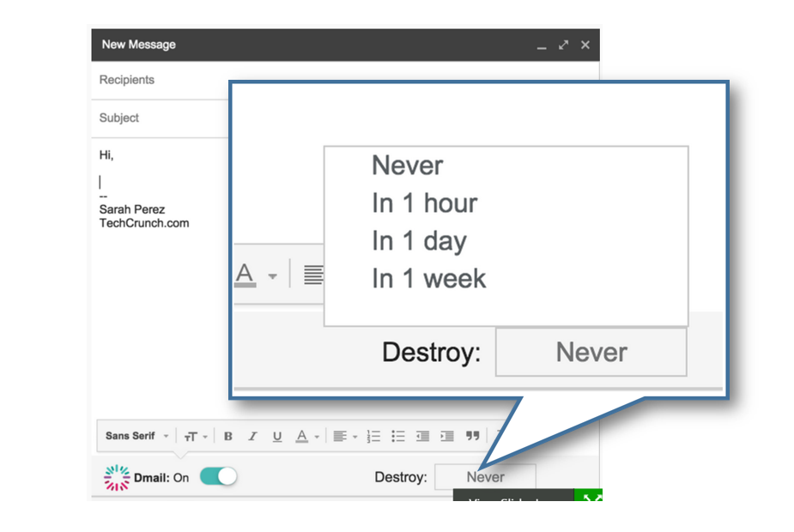Click the Dmail logo icon
Image resolution: width=794 pixels, height=532 pixels.
tap(116, 478)
